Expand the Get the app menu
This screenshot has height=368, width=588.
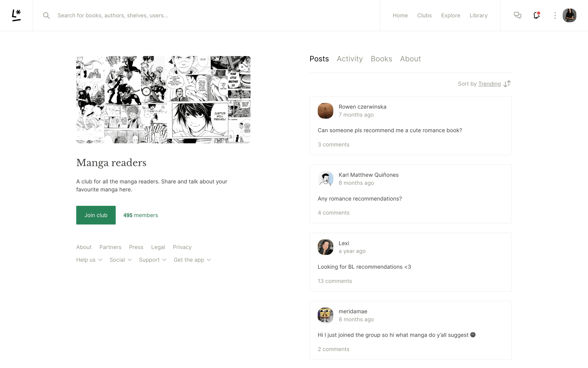192,260
